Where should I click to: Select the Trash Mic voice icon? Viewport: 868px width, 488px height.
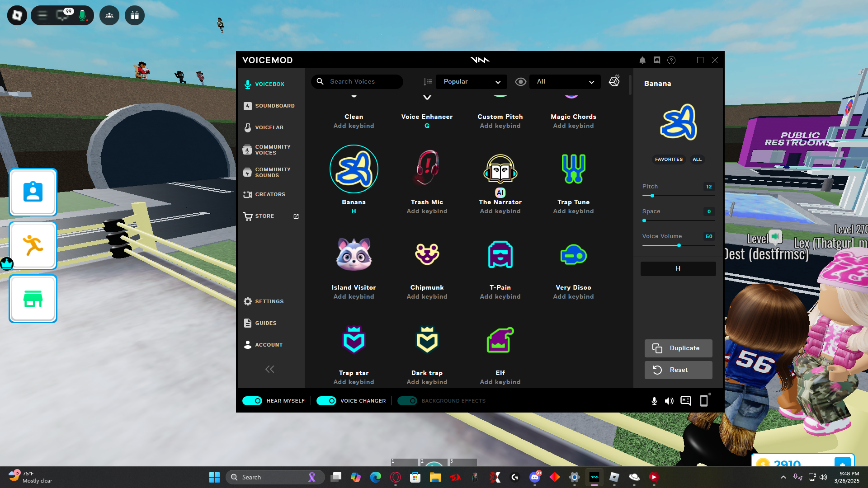(x=427, y=169)
